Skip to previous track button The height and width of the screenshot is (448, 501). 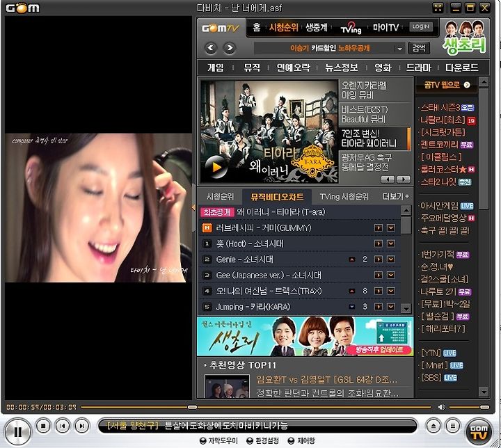pyautogui.click(x=63, y=426)
